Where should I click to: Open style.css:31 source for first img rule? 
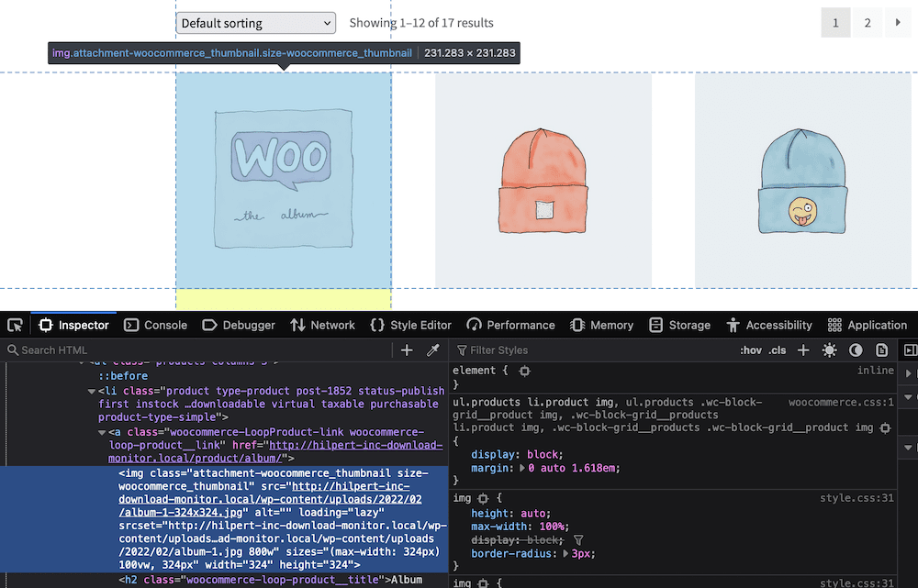pyautogui.click(x=856, y=498)
